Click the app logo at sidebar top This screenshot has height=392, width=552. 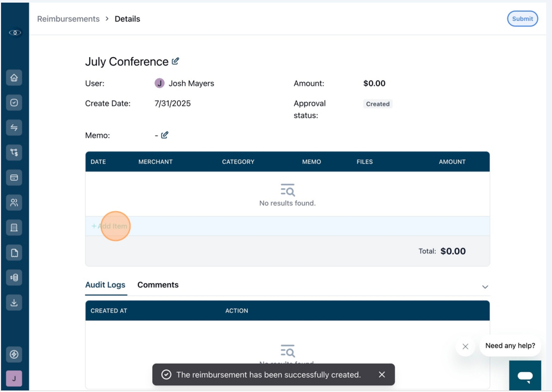point(15,32)
